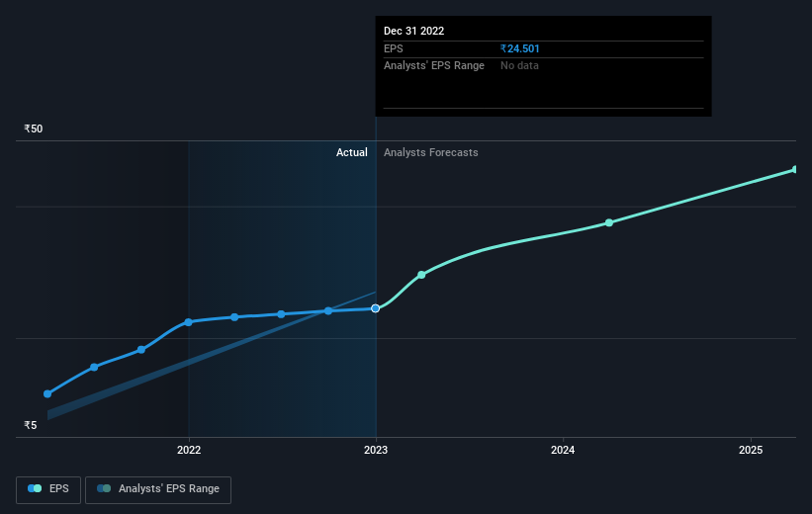This screenshot has width=812, height=514.
Task: Toggle the EPS legend button
Action: (48, 489)
